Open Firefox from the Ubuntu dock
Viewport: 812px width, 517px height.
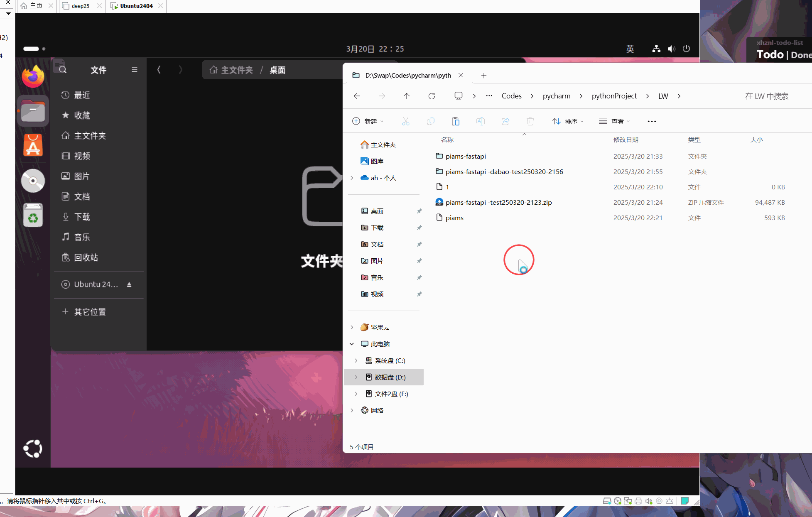[33, 76]
